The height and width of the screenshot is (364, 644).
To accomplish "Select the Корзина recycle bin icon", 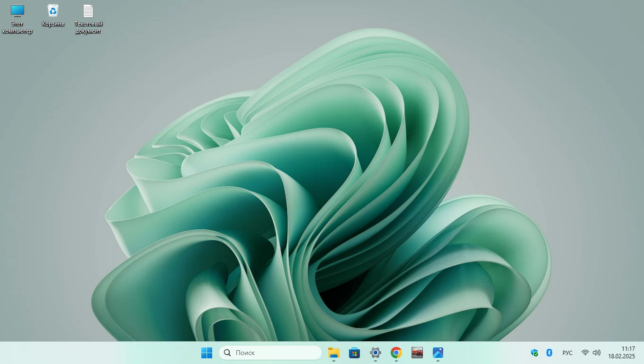I will pos(53,16).
